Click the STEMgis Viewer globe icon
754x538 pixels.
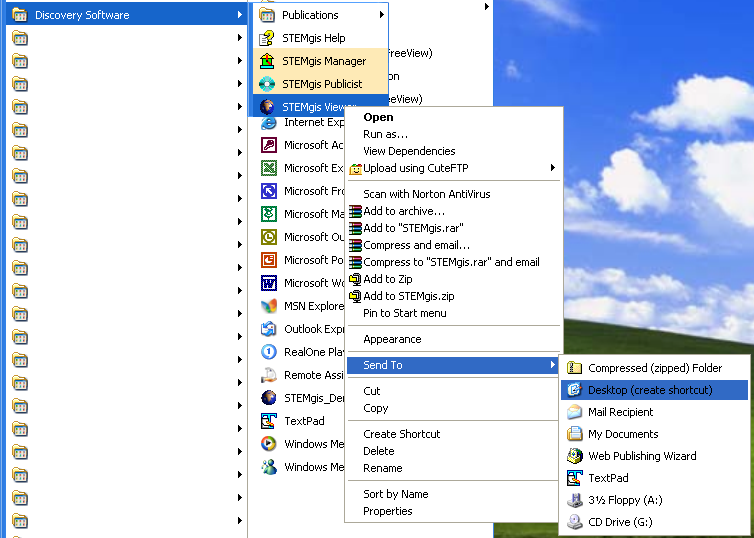tap(267, 107)
